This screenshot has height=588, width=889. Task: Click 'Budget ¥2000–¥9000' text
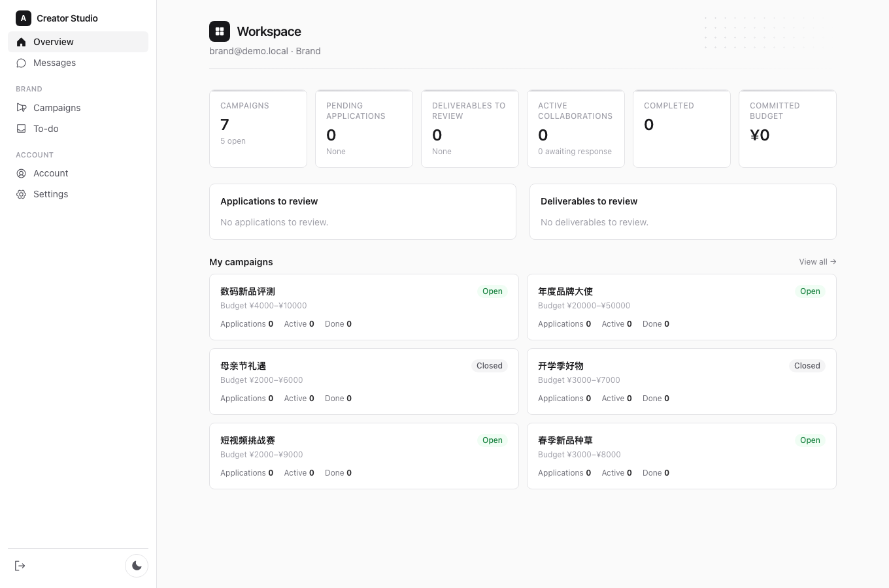click(x=261, y=455)
